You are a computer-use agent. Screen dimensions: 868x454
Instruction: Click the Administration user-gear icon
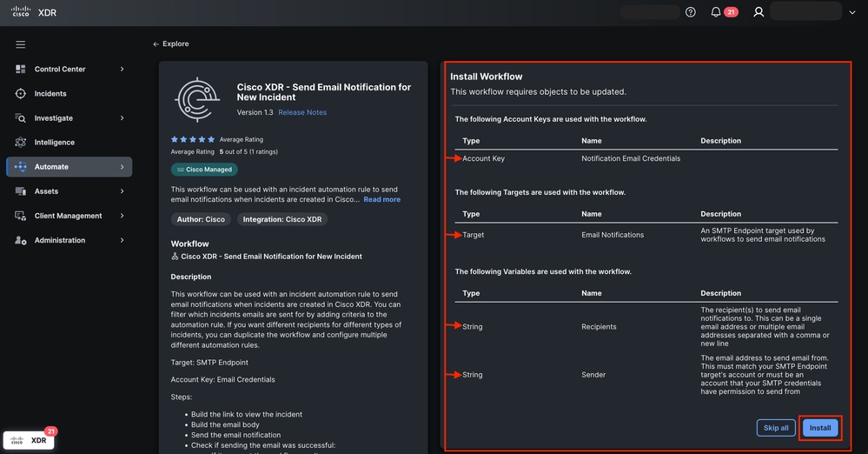coord(21,240)
